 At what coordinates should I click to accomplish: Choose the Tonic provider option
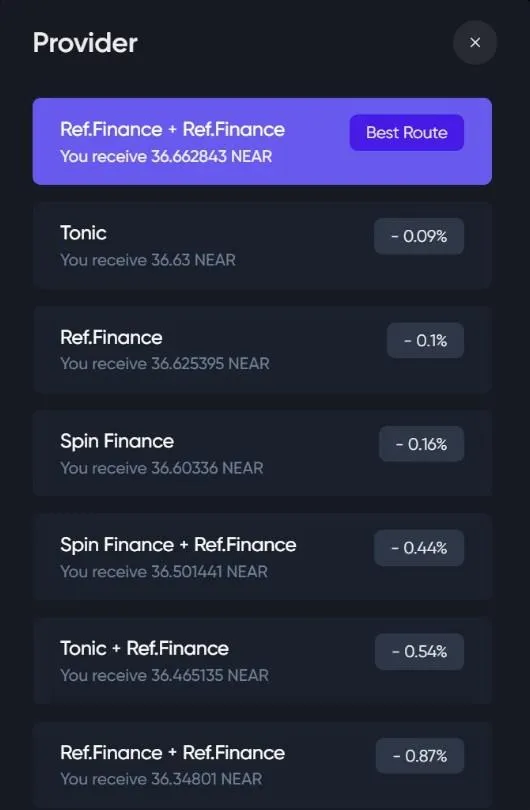point(262,245)
